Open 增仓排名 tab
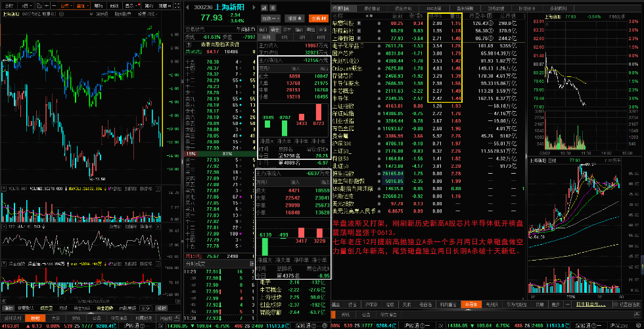The height and width of the screenshot is (329, 644). point(372,9)
